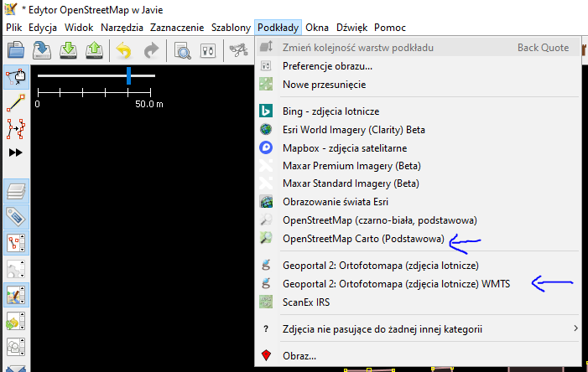Open the Szablony menu

click(x=231, y=28)
